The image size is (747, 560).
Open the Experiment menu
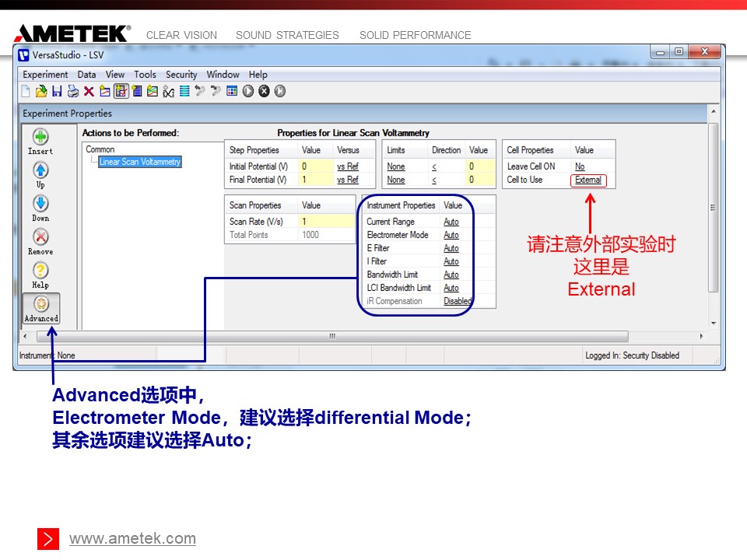[45, 75]
